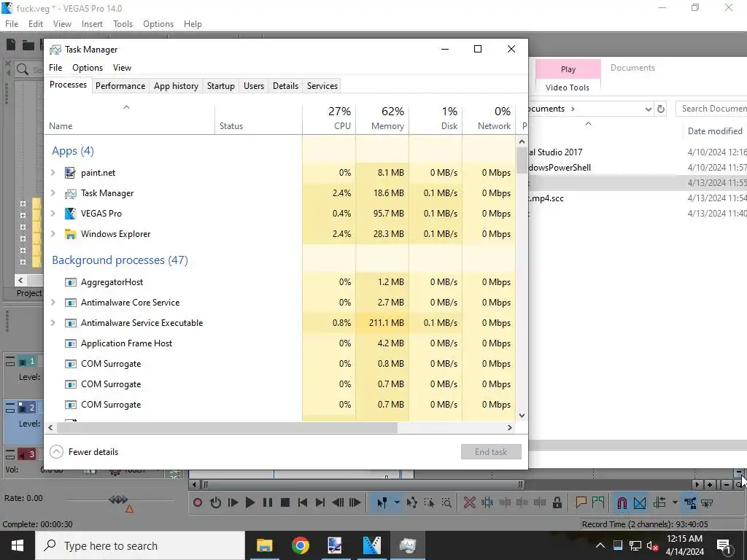Expand Antimalware Service Executable row
Viewport: 747px width, 560px height.
(53, 323)
